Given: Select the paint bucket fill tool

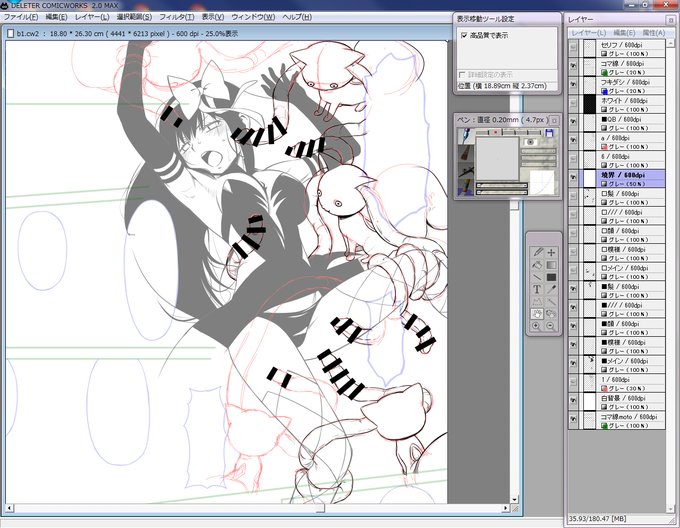Looking at the screenshot, I should (x=537, y=265).
